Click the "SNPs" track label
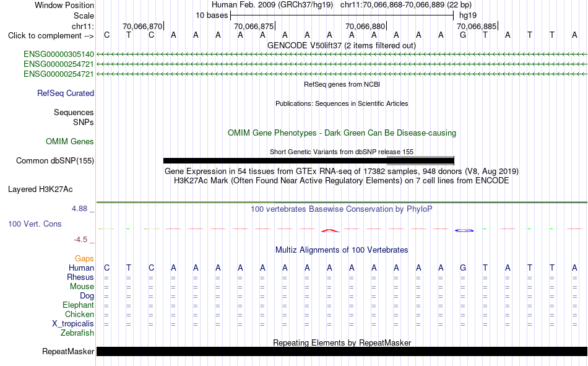The height and width of the screenshot is (366, 588). pos(84,122)
